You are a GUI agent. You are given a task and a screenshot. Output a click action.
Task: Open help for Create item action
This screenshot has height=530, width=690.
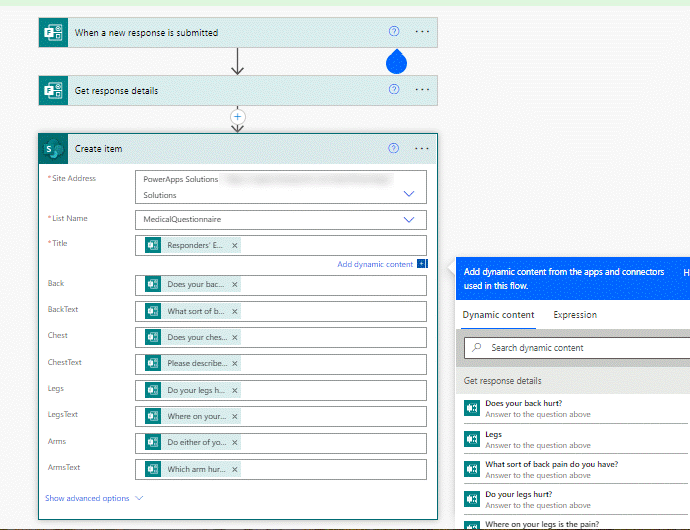pyautogui.click(x=393, y=148)
